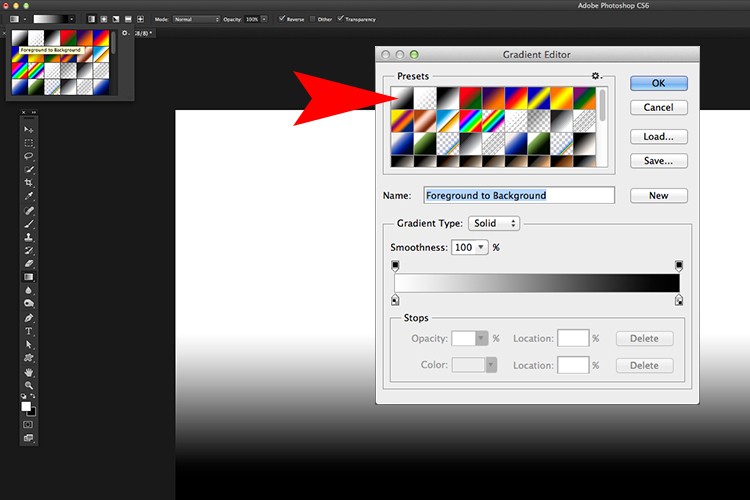
Task: Click Delete next to Color location
Action: (644, 366)
